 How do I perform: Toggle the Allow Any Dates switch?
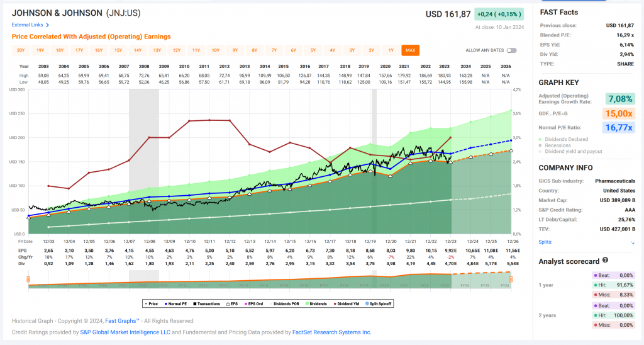(511, 50)
